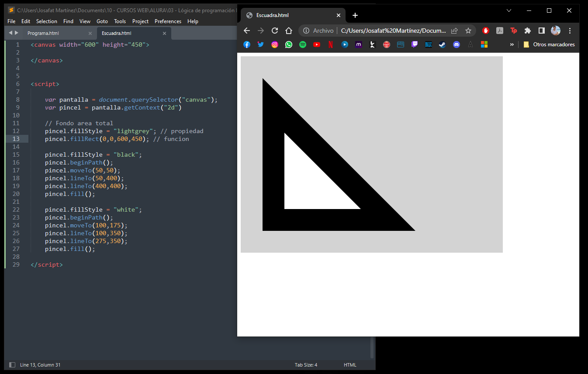
Task: Open the Steam bookmark
Action: [x=443, y=45]
